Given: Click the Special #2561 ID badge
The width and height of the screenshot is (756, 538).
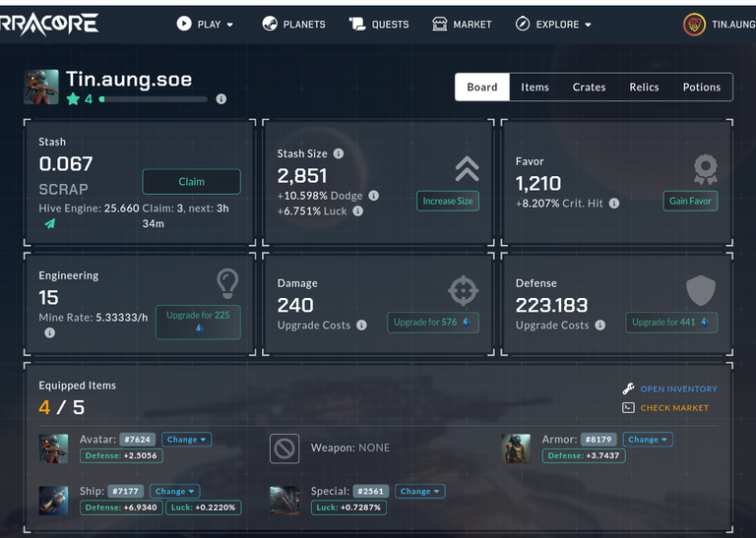Looking at the screenshot, I should [371, 491].
